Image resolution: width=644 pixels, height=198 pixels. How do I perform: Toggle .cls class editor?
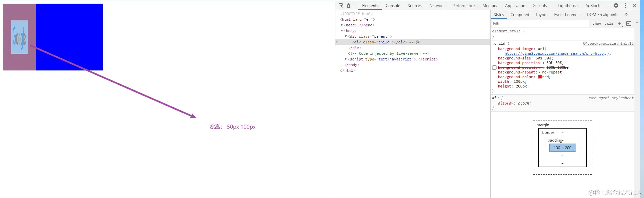pos(609,23)
